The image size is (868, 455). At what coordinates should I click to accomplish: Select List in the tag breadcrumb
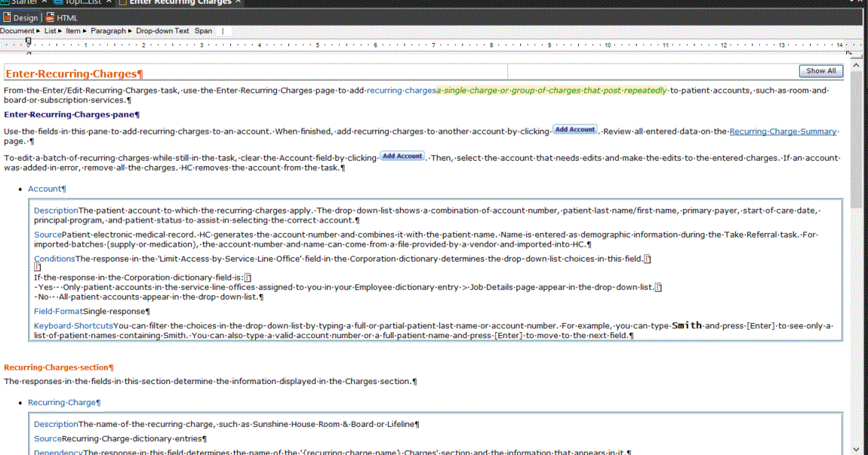50,31
